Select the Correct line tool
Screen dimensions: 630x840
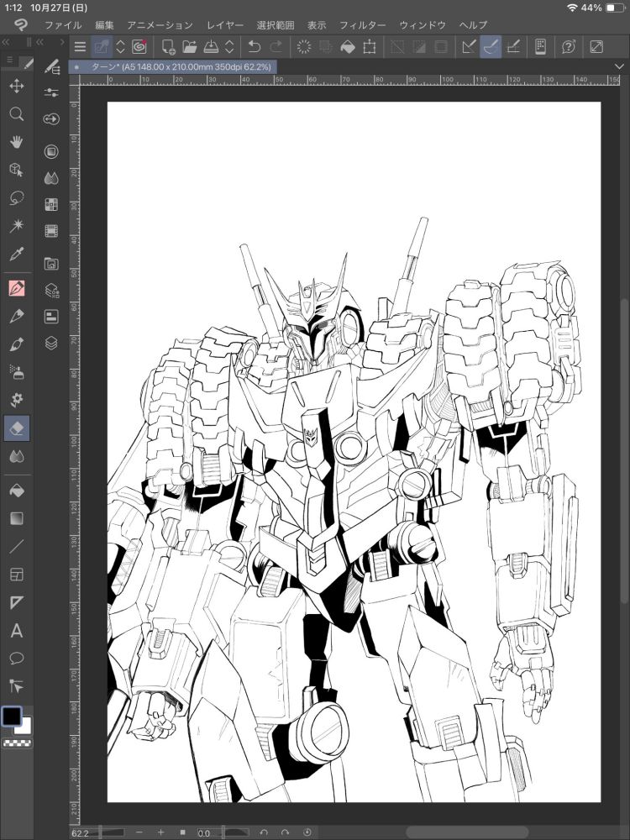17,686
